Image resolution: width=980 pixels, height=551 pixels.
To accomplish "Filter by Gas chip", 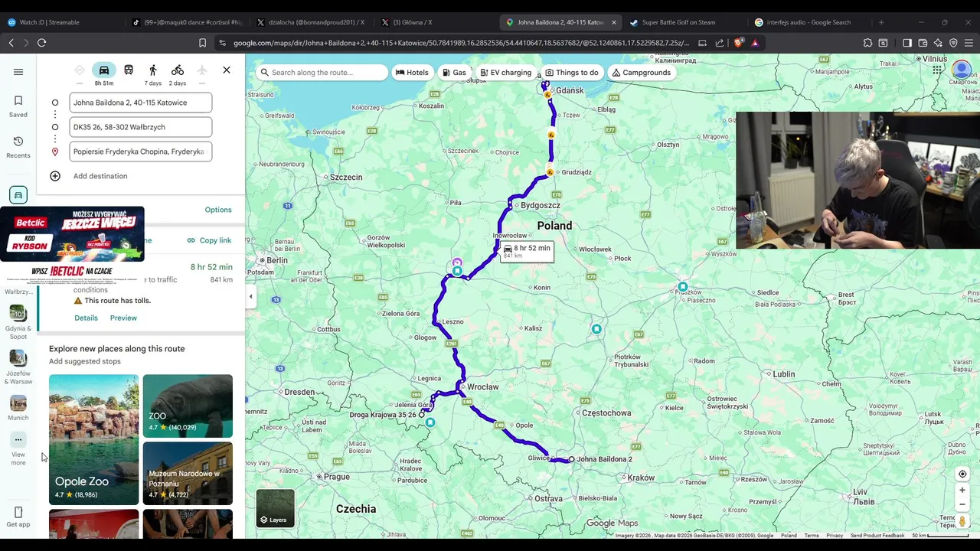I will 454,73.
